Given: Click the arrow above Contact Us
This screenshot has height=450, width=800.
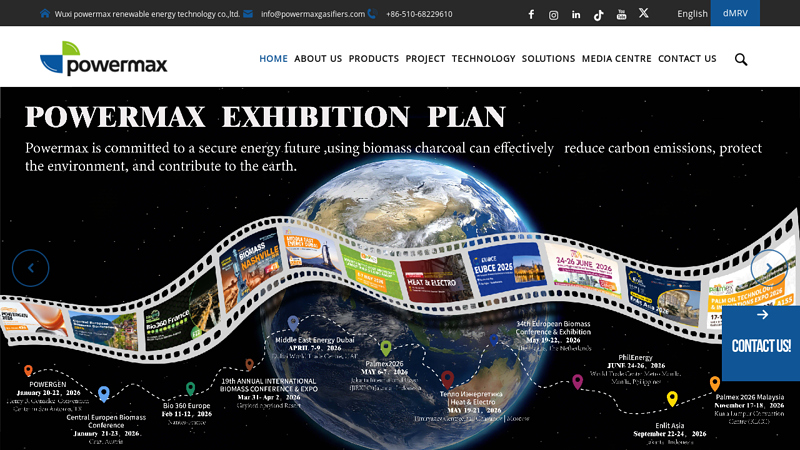Looking at the screenshot, I should point(762,315).
